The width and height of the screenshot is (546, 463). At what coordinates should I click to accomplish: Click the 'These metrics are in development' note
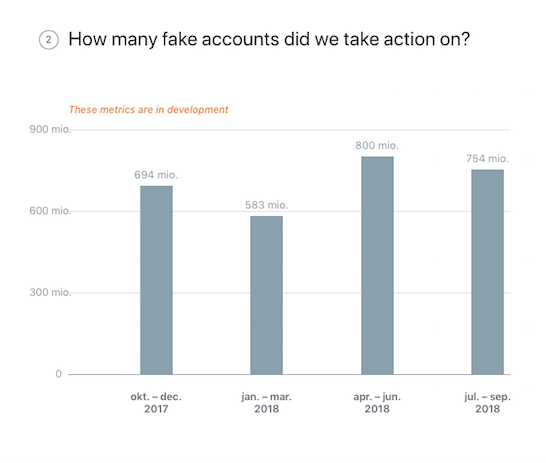click(148, 110)
